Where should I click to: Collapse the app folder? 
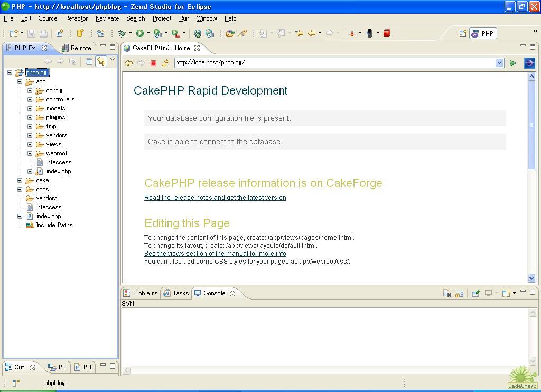click(x=20, y=82)
